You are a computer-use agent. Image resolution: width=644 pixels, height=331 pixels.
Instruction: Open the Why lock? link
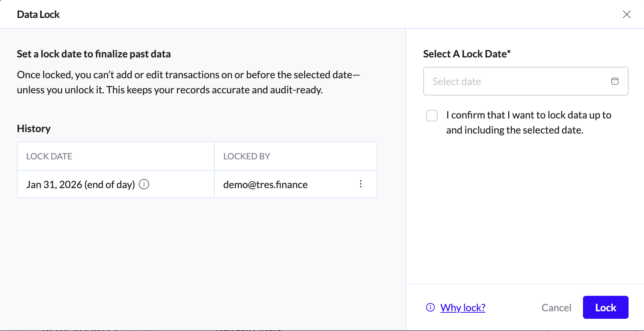[463, 308]
